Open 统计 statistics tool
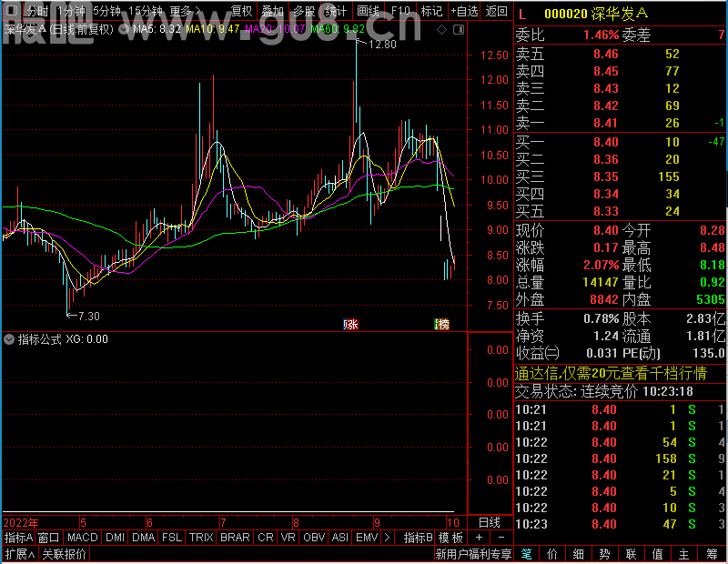 coord(336,11)
